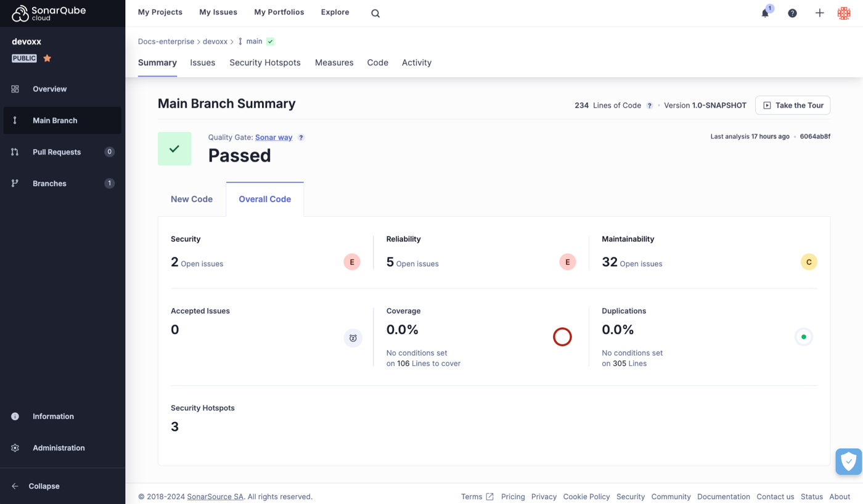Click the Maintainability C rating badge

(808, 262)
